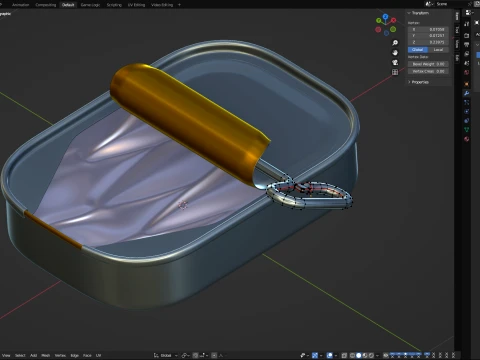Add a workspace with the plus icon

coord(179,5)
